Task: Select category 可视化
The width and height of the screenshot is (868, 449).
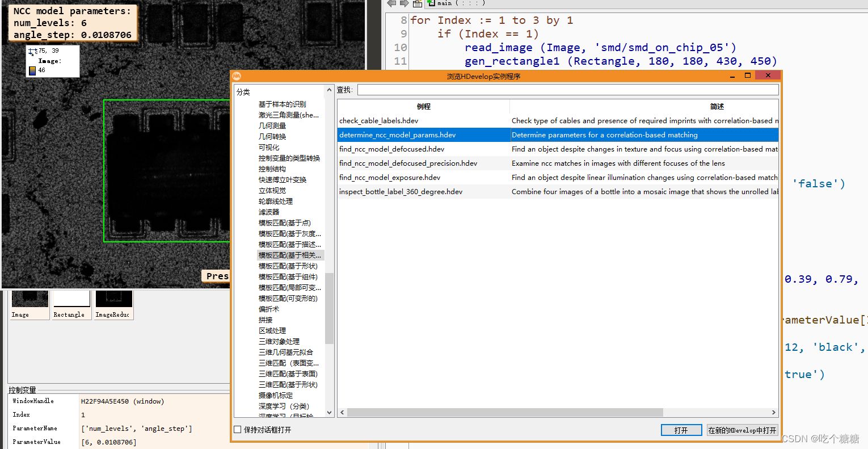Action: click(269, 147)
